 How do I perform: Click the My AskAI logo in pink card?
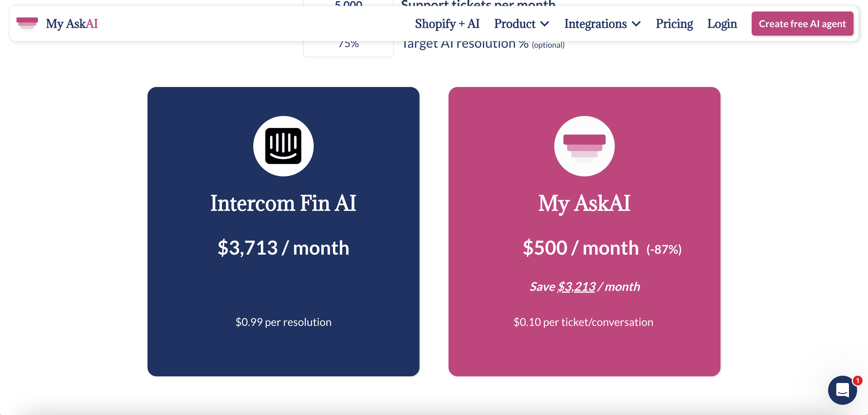click(x=584, y=146)
